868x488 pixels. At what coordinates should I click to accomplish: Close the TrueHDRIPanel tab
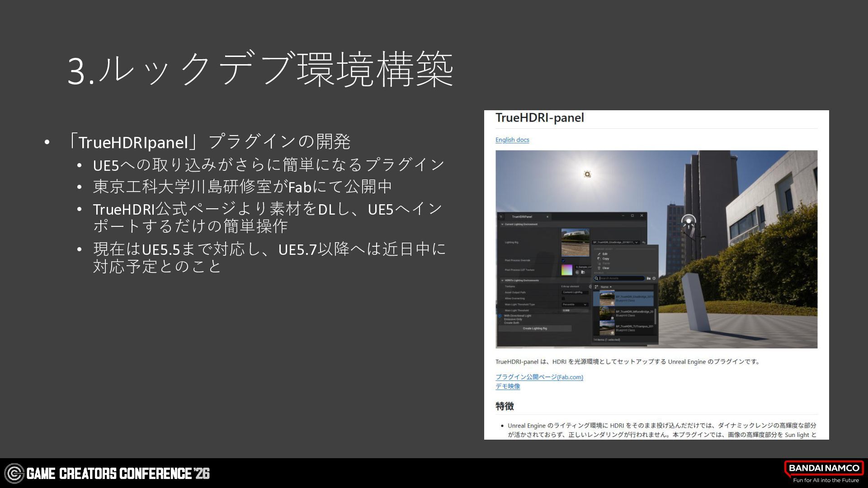click(547, 217)
